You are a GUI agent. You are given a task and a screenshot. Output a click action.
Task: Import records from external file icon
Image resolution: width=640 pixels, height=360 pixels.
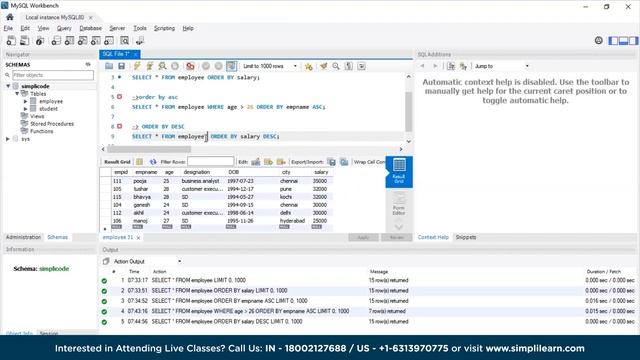pos(344,162)
